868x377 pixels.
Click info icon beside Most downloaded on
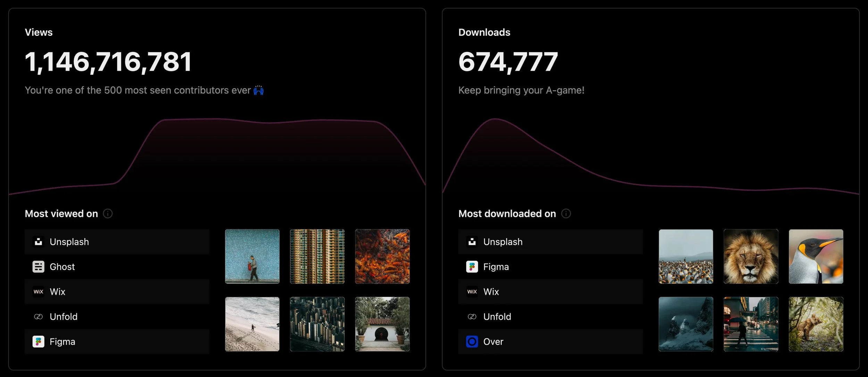click(x=566, y=213)
